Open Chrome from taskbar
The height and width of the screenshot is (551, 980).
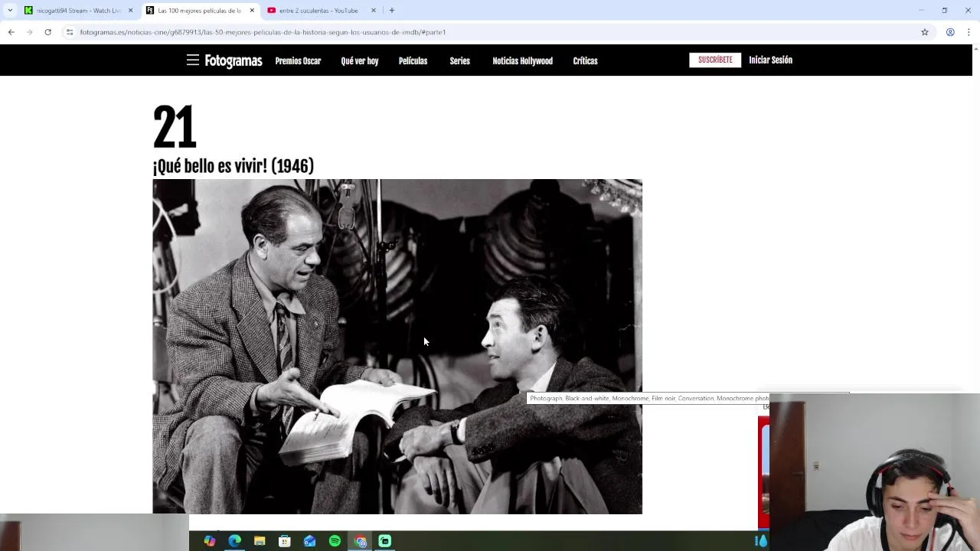361,541
